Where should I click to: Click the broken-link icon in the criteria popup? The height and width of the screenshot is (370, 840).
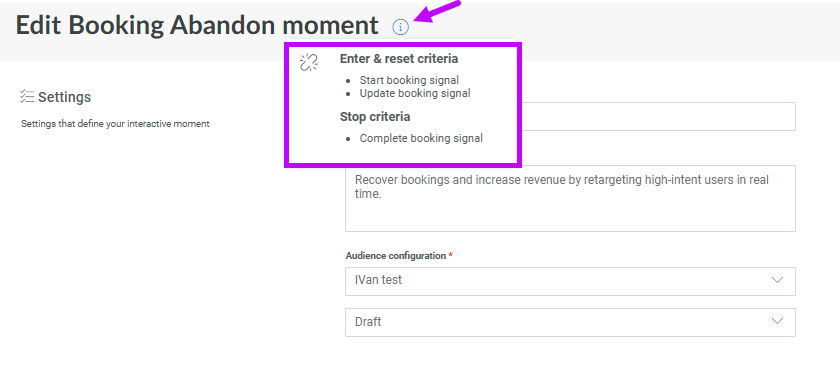(309, 63)
